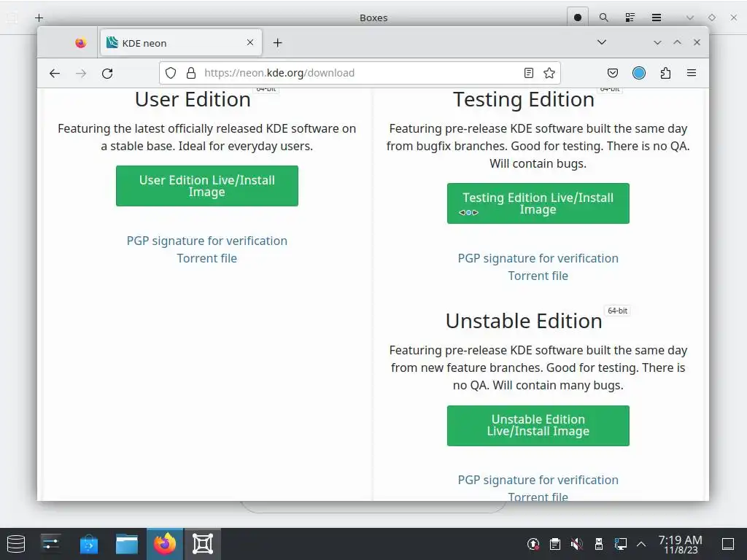Unmute audio via the volume tray icon
This screenshot has width=747, height=560.
(576, 544)
